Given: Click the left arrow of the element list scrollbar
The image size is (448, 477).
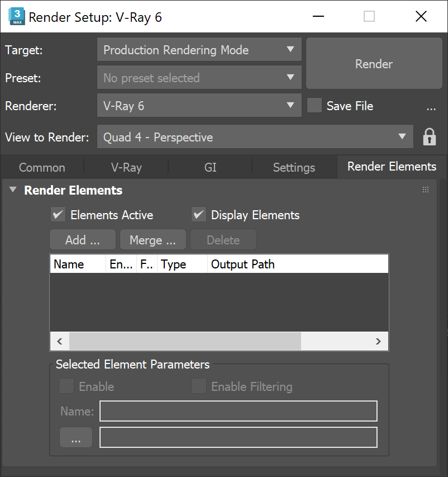Looking at the screenshot, I should point(59,341).
